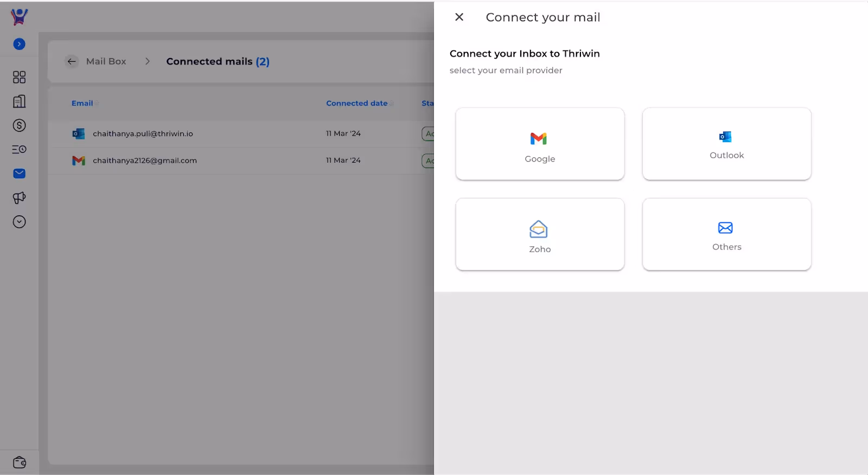Viewport: 868px width, 475px height.
Task: Click the Status column header
Action: click(427, 103)
